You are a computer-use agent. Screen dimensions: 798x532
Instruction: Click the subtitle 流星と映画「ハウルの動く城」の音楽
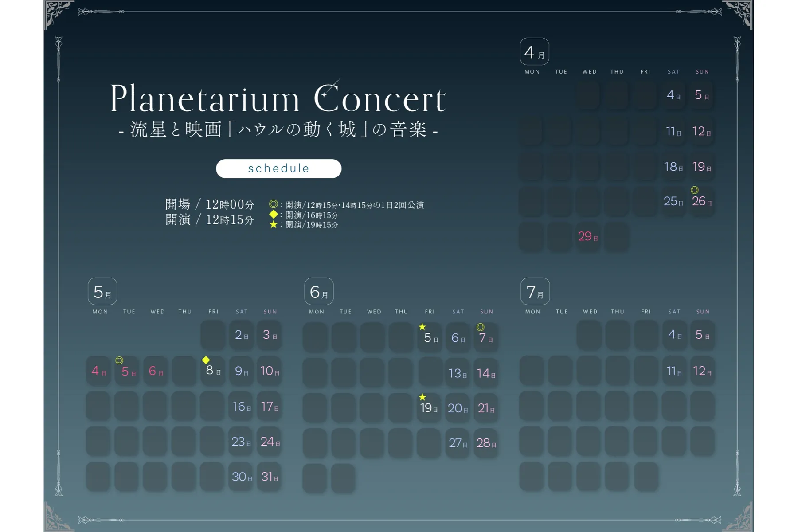278,130
